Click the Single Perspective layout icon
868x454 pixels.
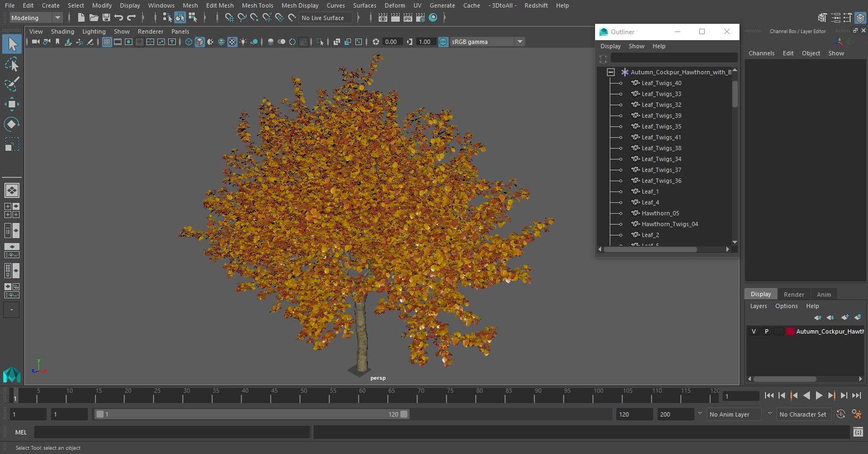pyautogui.click(x=12, y=190)
